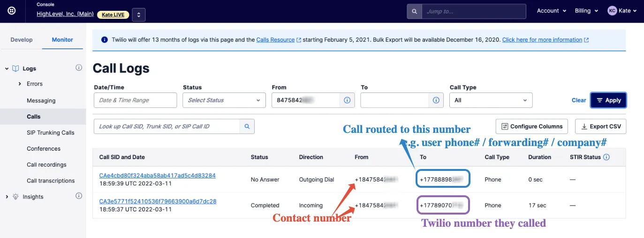Click the Insights lightbulb icon

tap(15, 197)
